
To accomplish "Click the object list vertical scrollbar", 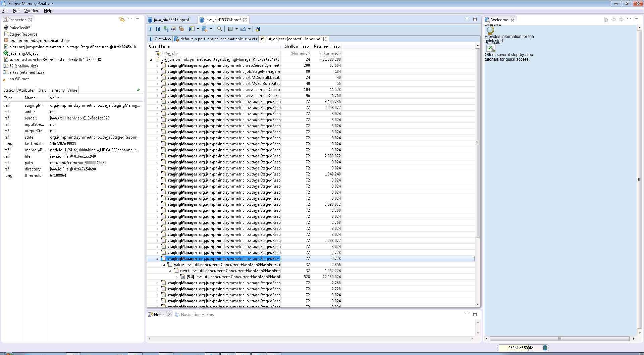I will [x=478, y=143].
